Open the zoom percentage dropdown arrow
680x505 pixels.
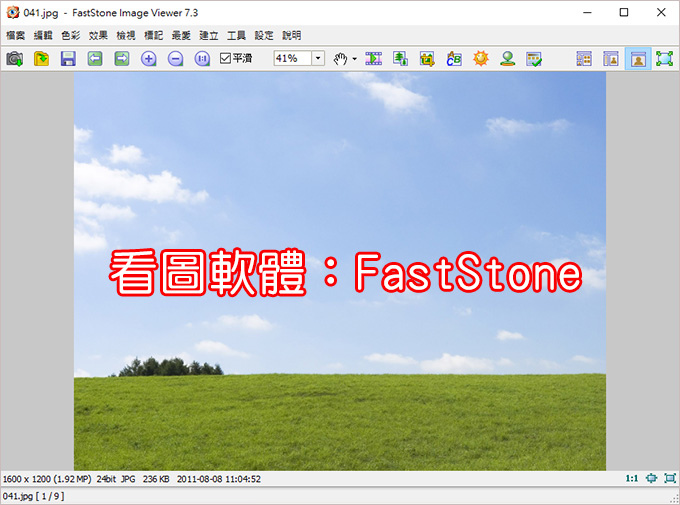coord(318,58)
